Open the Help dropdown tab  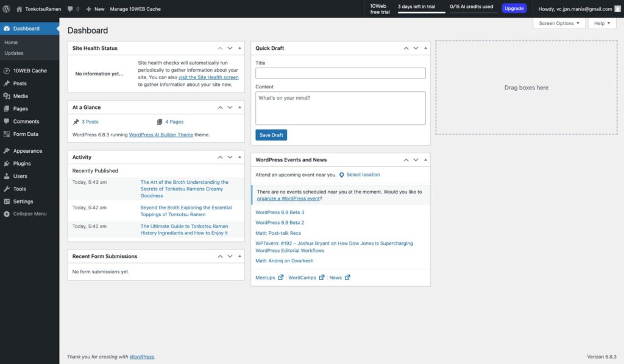pos(601,23)
